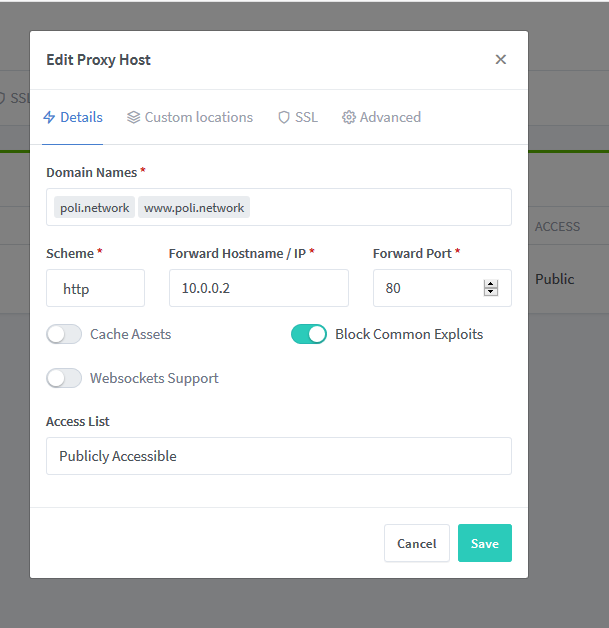Select the www.poli.network domain tag

click(x=194, y=207)
